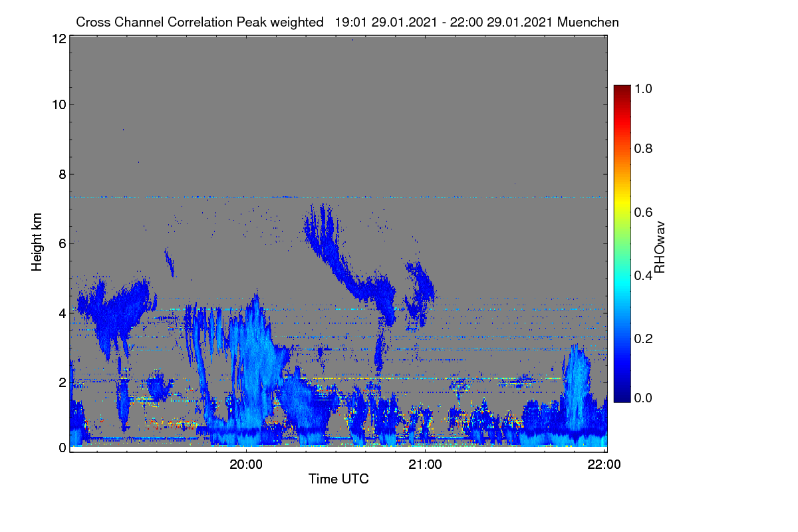Click the 4 km height tick label

pos(63,313)
